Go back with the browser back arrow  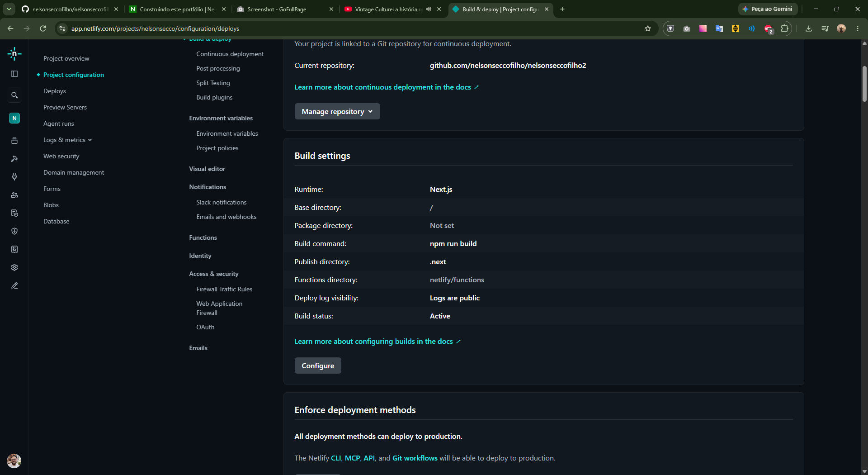(10, 28)
